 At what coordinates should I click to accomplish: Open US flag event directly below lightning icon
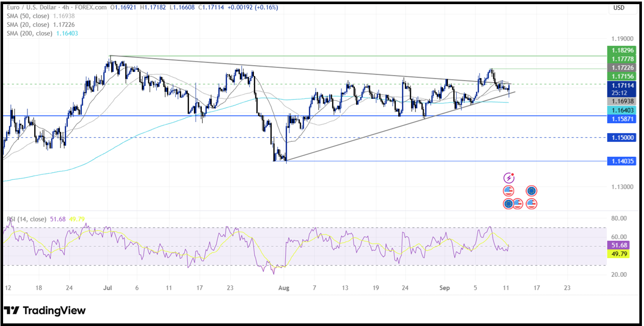[509, 191]
